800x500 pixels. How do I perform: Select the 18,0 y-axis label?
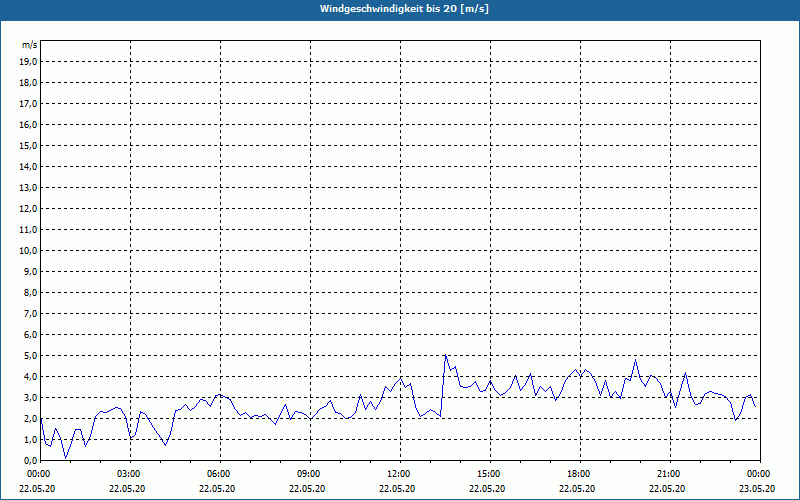(29, 83)
